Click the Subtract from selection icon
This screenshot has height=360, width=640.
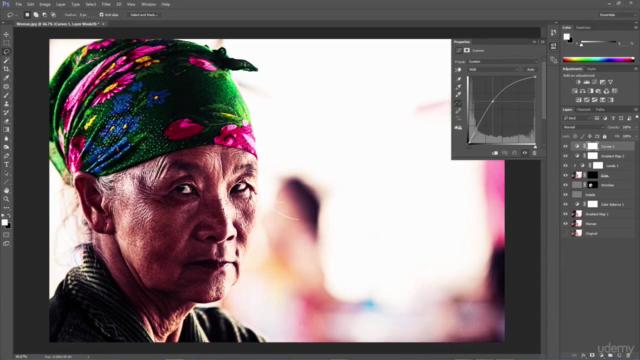coord(44,15)
